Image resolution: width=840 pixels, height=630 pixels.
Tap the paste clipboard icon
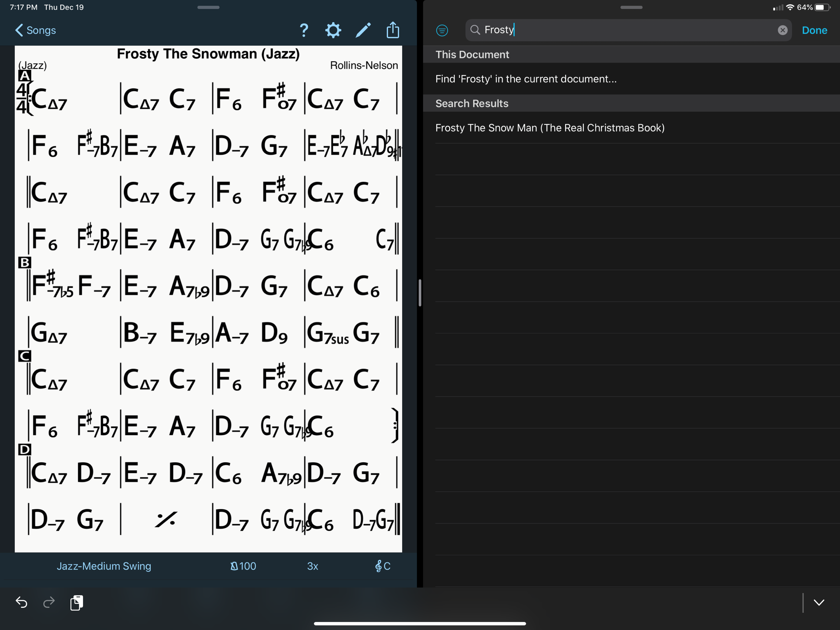[77, 603]
